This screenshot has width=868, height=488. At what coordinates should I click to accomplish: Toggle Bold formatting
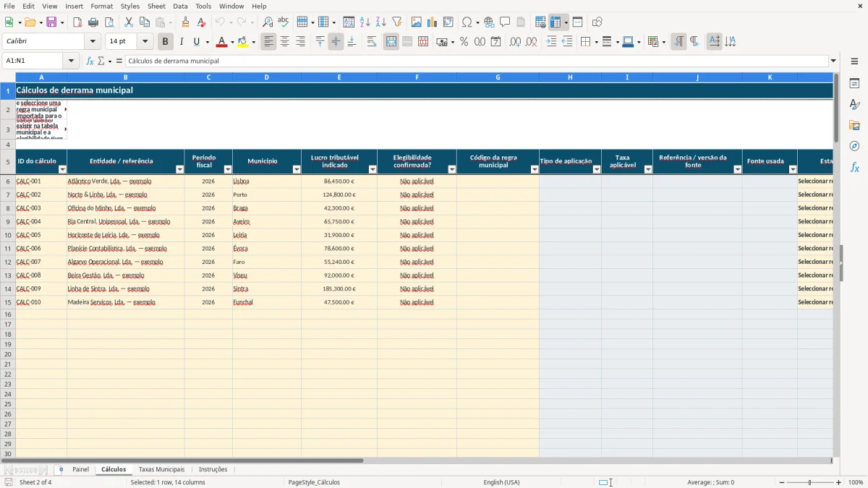point(166,42)
